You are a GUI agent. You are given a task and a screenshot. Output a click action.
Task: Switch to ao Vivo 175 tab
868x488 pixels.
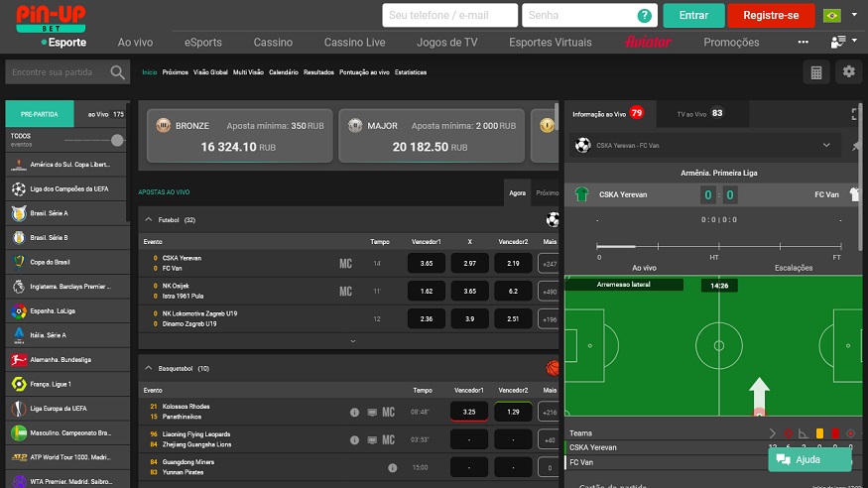coord(102,114)
